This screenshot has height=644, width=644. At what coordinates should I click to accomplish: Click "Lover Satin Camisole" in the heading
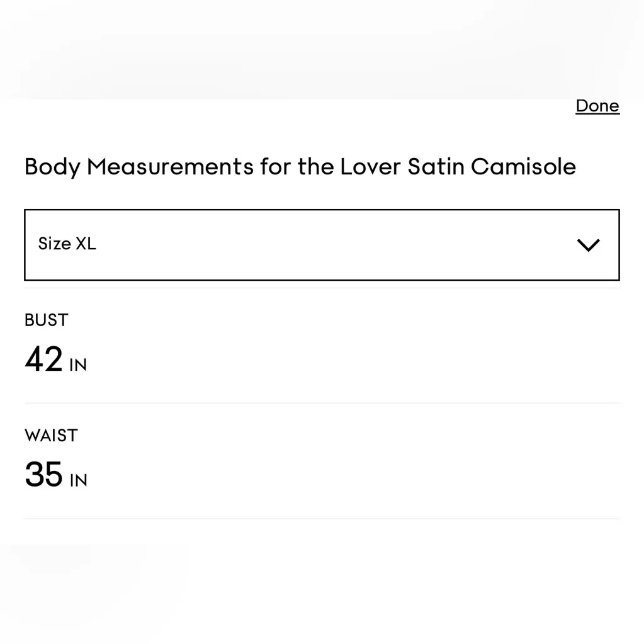(x=458, y=167)
